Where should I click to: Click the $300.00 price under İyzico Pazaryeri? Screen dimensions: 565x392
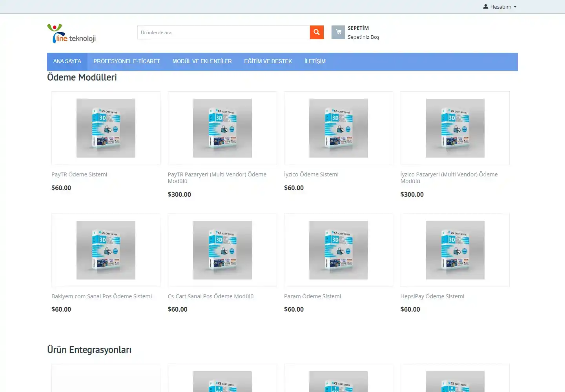point(412,194)
